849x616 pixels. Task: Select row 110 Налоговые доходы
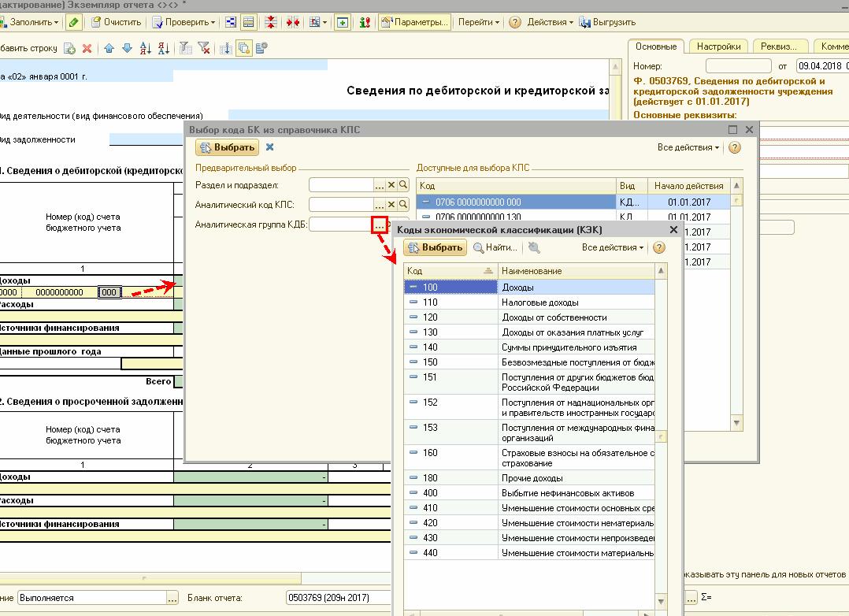529,302
